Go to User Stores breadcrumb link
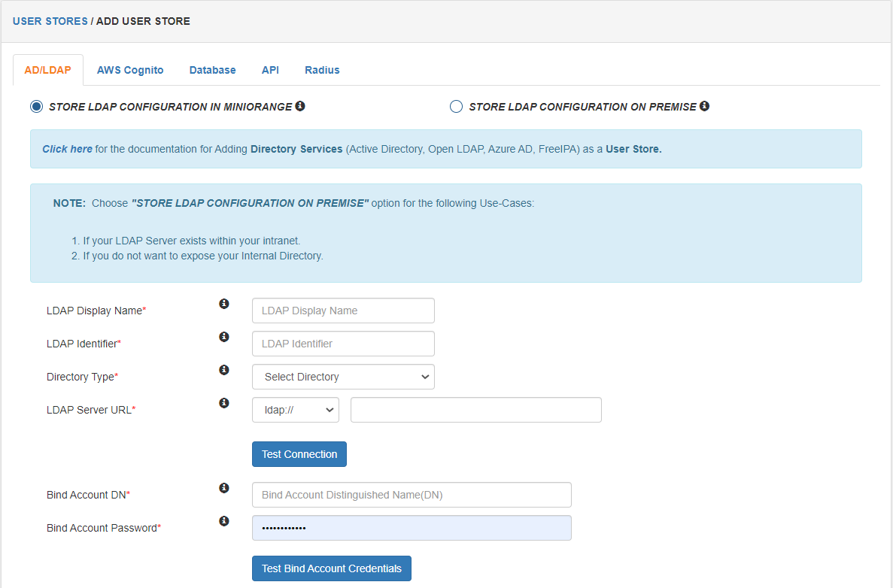The width and height of the screenshot is (893, 588). 50,21
